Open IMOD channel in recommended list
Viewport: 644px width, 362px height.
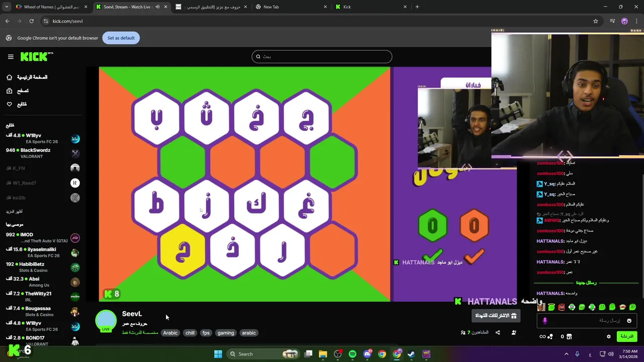click(x=43, y=238)
